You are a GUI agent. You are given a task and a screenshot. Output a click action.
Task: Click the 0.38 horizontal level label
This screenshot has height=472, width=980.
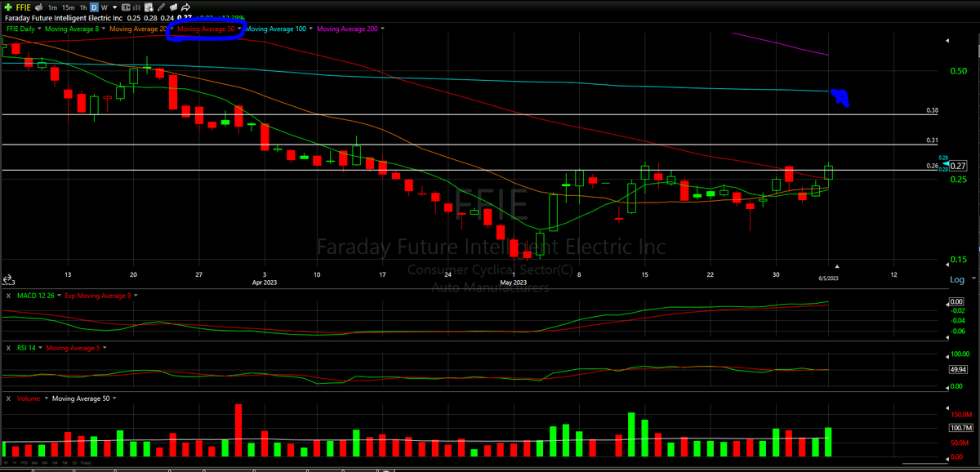click(x=933, y=110)
